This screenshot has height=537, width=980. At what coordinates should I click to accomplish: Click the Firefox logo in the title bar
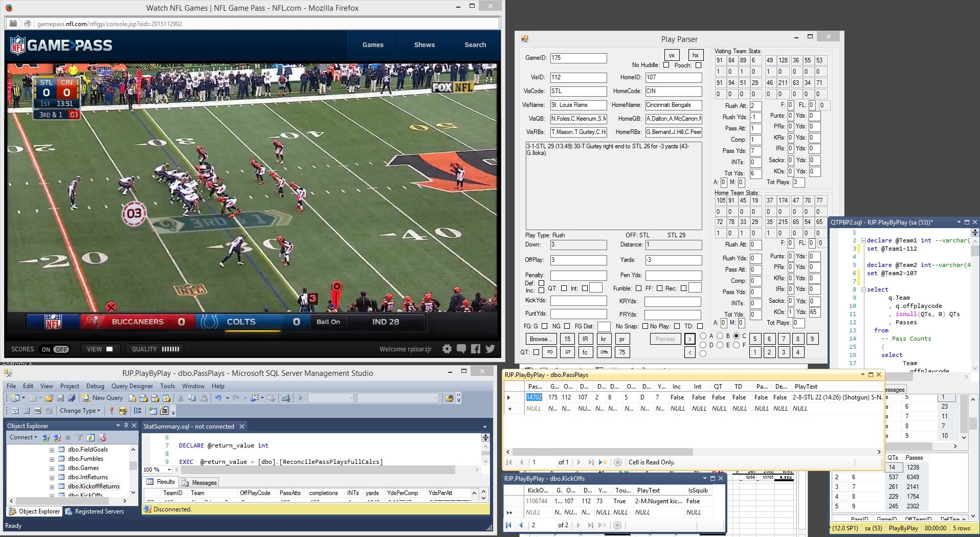pos(9,8)
